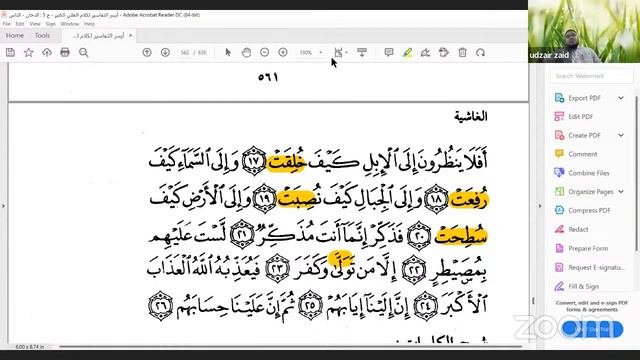
Task: Zoom in with the plus circle icon
Action: pos(283,52)
